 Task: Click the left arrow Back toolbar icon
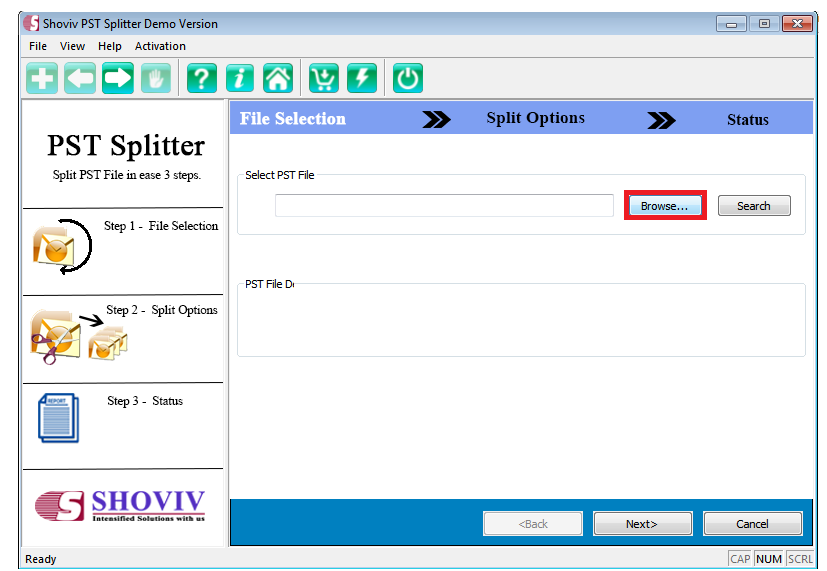[80, 79]
